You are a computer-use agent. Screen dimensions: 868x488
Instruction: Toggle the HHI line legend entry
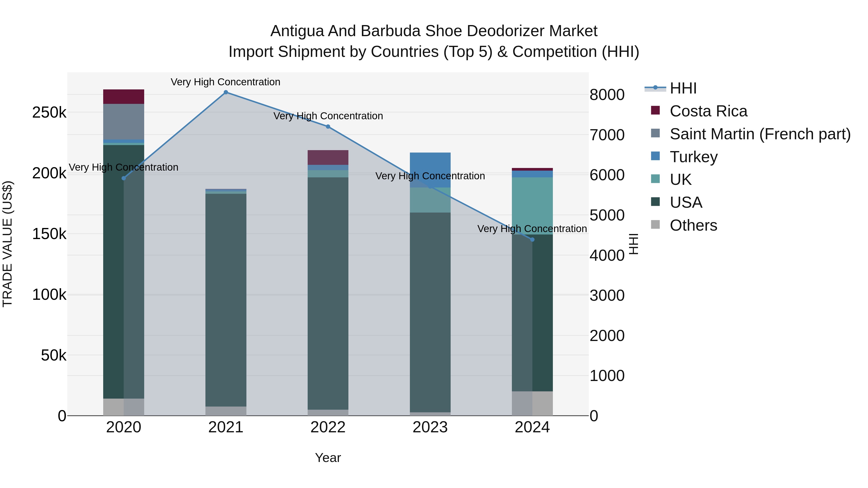[671, 88]
